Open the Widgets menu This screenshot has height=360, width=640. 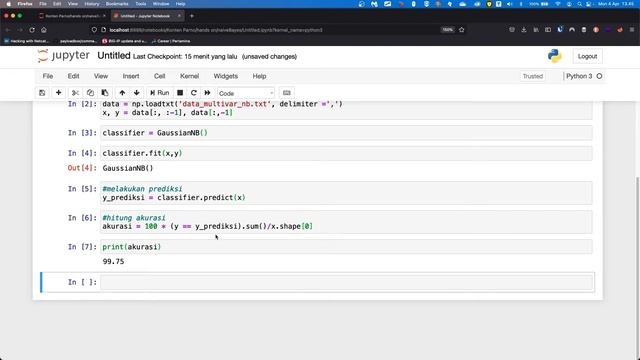(x=226, y=76)
